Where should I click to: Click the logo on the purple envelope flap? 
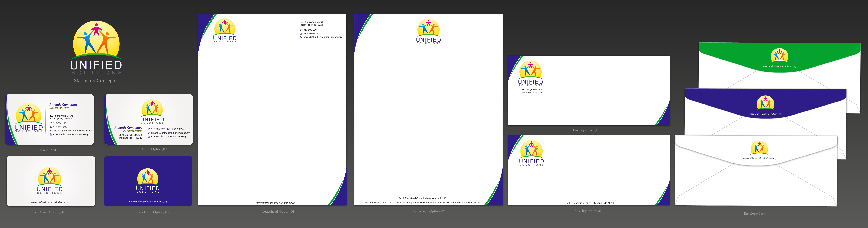point(765,103)
